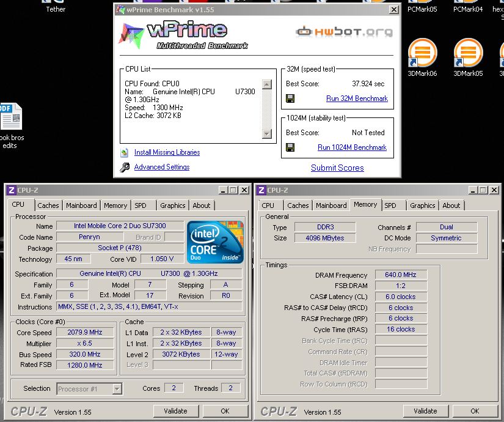This screenshot has height=422, width=504.
Task: Run 1024M Benchmark link
Action: tap(352, 147)
